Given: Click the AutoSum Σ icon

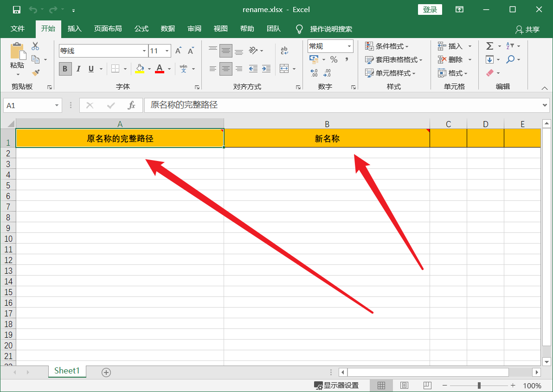Looking at the screenshot, I should click(x=489, y=45).
